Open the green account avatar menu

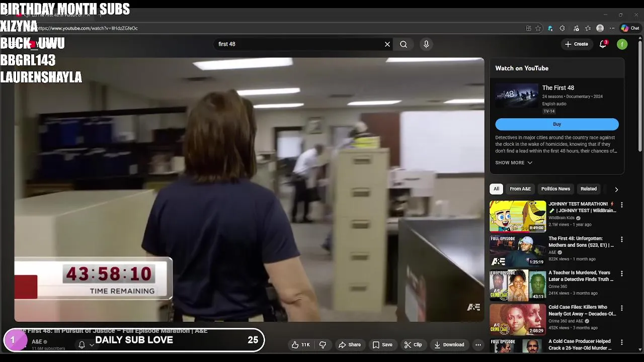pos(622,44)
